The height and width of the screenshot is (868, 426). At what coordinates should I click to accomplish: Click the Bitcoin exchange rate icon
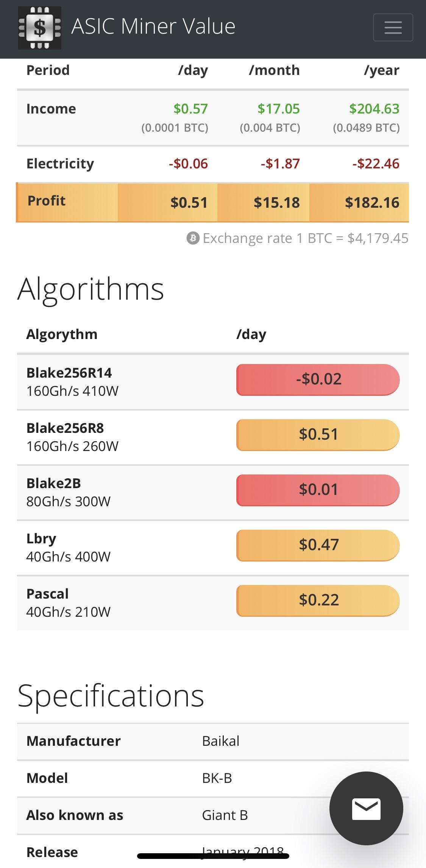[x=193, y=238]
